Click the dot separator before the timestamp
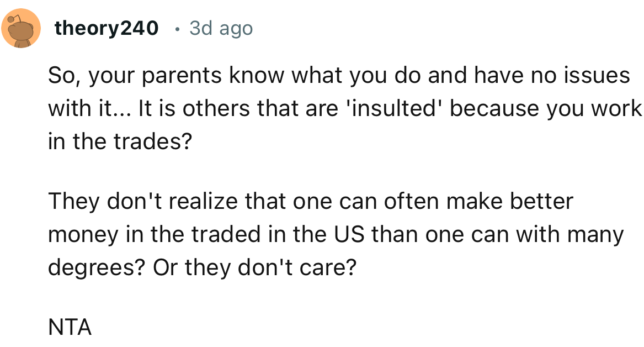Image resolution: width=644 pixels, height=347 pixels. pos(176,29)
